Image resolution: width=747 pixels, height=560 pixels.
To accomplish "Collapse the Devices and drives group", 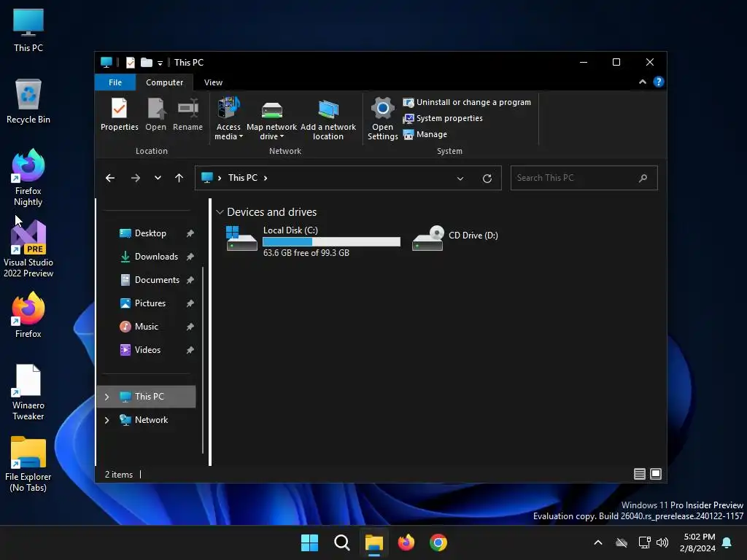I will pos(220,212).
